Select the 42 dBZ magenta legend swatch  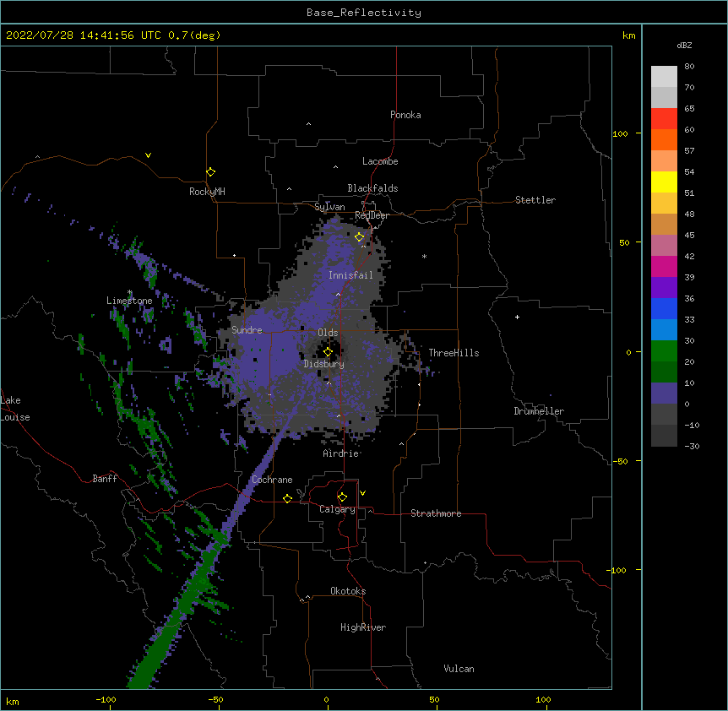pos(664,266)
